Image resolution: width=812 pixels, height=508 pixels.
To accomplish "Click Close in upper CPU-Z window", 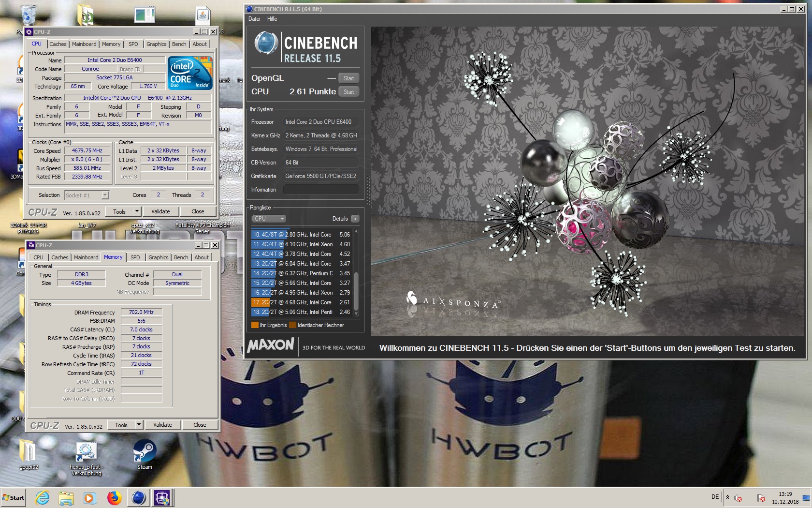I will coord(198,211).
